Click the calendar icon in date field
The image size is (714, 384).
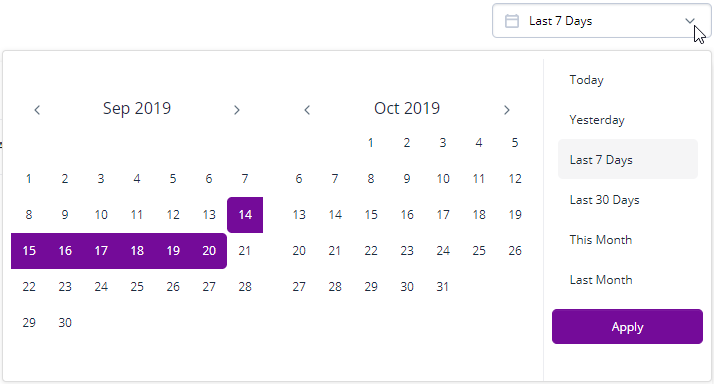tap(512, 21)
